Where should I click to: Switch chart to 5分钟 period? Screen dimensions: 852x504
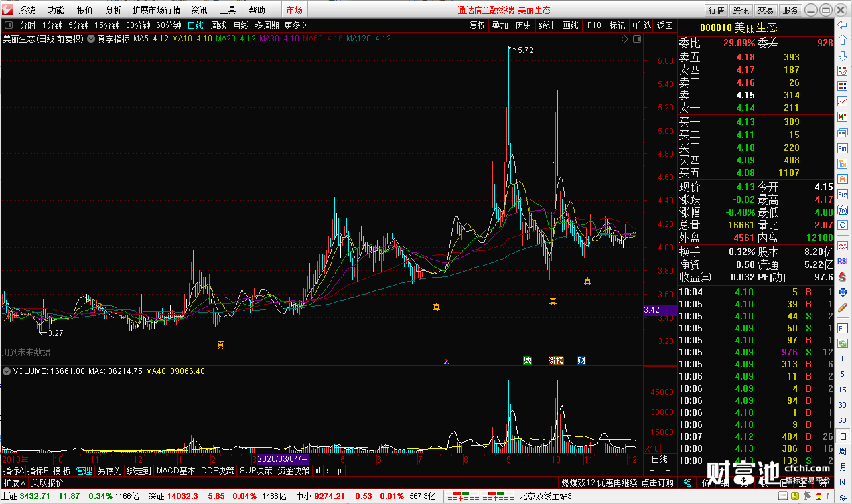78,25
